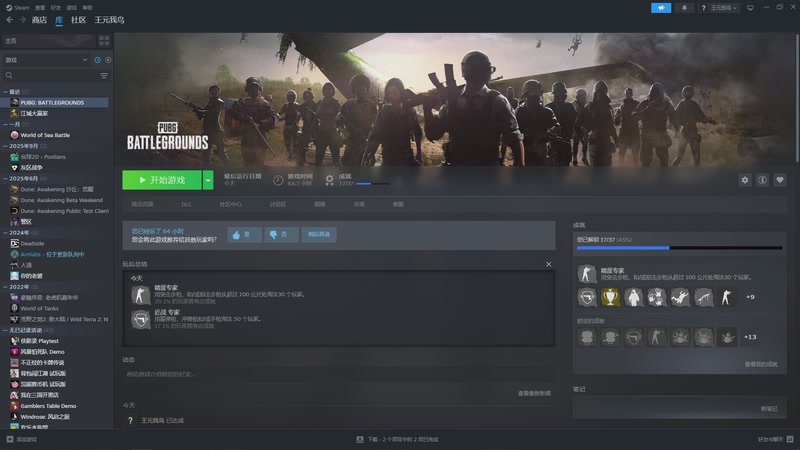This screenshot has width=800, height=450.
Task: Collapse the 2025年6月 group
Action: (x=5, y=179)
